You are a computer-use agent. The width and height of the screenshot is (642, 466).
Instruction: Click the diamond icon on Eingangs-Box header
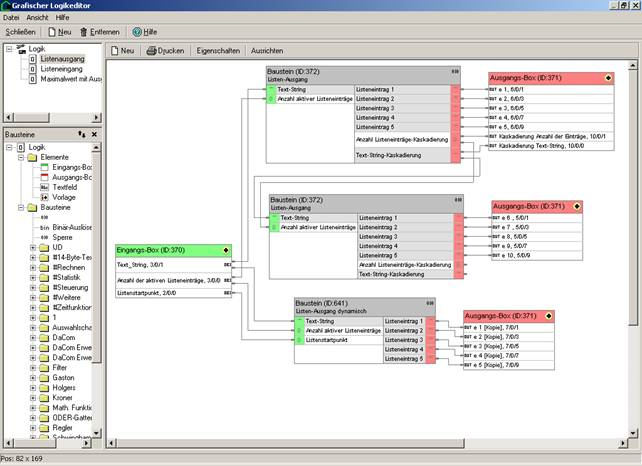(x=226, y=249)
